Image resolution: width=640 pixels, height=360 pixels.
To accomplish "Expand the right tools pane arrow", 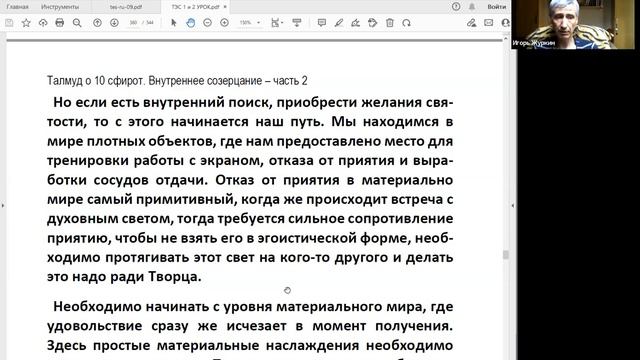I will coord(513,206).
